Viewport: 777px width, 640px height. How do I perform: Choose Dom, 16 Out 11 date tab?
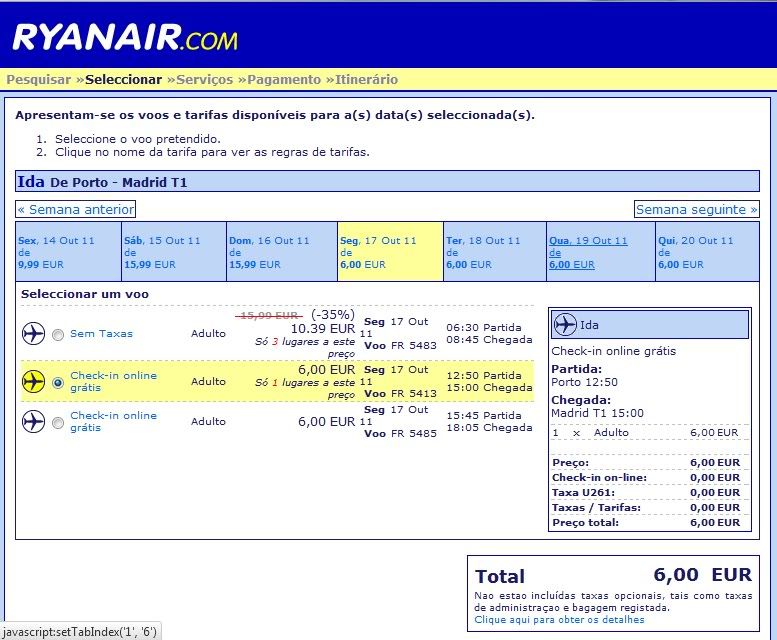pyautogui.click(x=282, y=252)
